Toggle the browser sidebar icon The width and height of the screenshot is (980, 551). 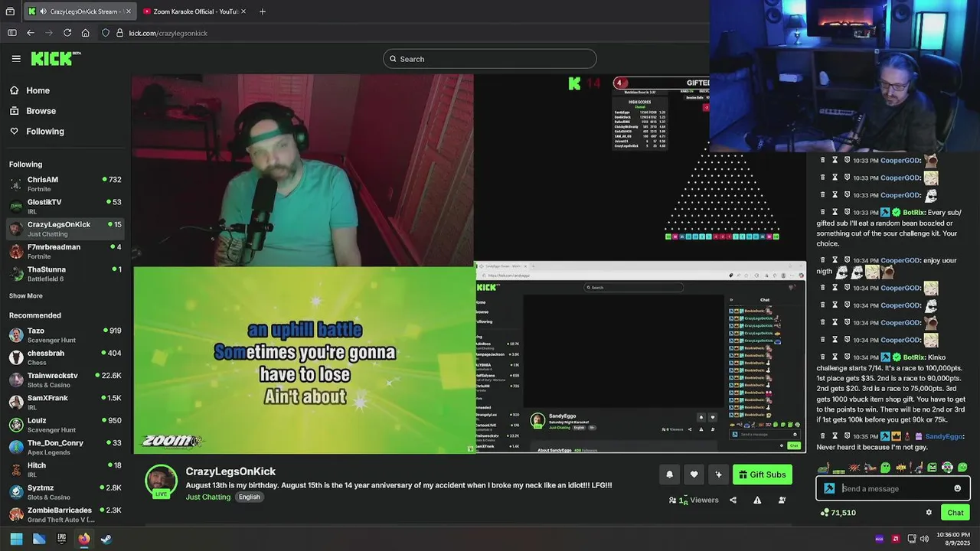11,33
